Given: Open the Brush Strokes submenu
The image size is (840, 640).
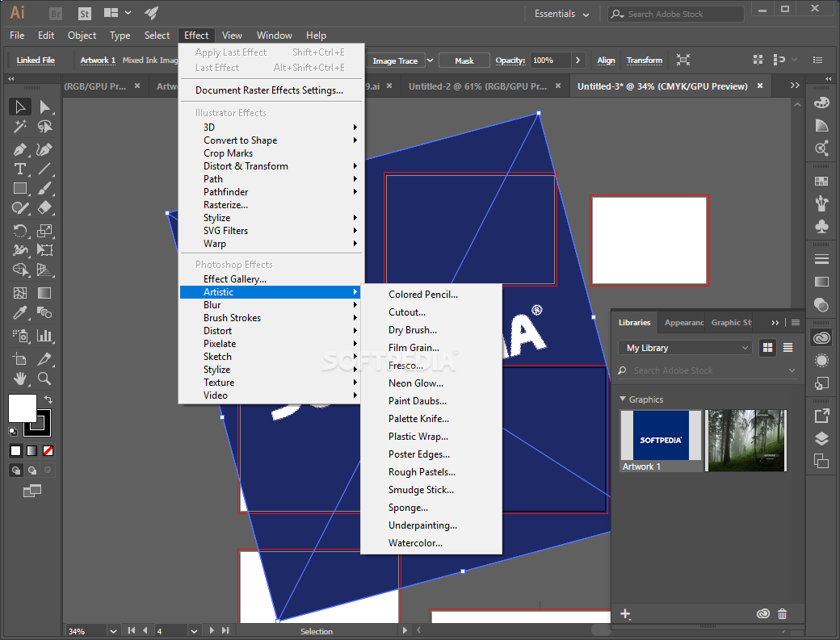Looking at the screenshot, I should point(270,318).
